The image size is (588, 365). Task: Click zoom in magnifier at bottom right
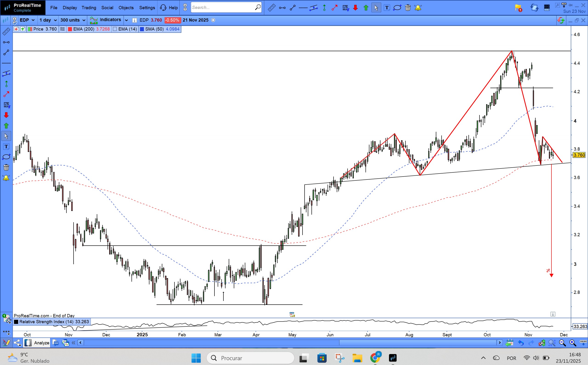572,343
